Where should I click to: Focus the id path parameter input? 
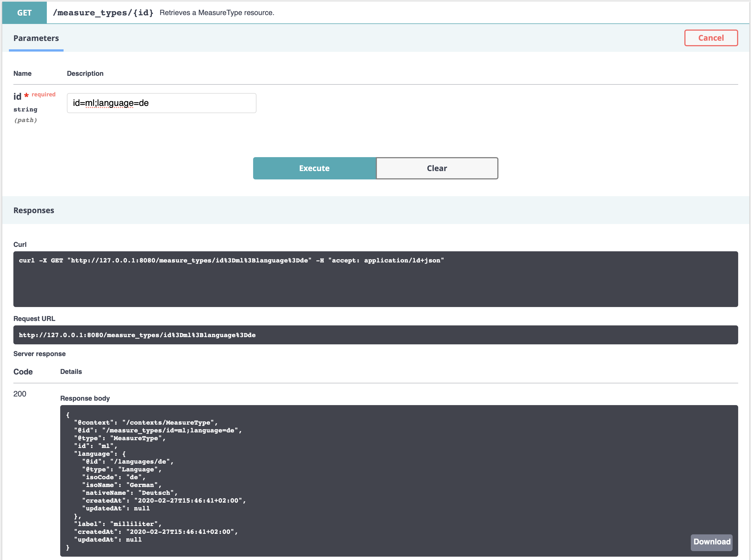(x=161, y=103)
